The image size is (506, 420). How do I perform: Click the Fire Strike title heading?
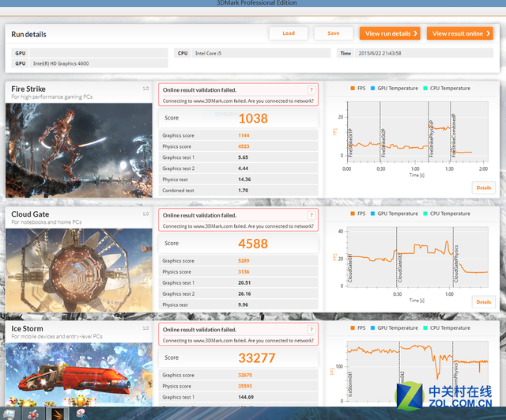pyautogui.click(x=28, y=89)
